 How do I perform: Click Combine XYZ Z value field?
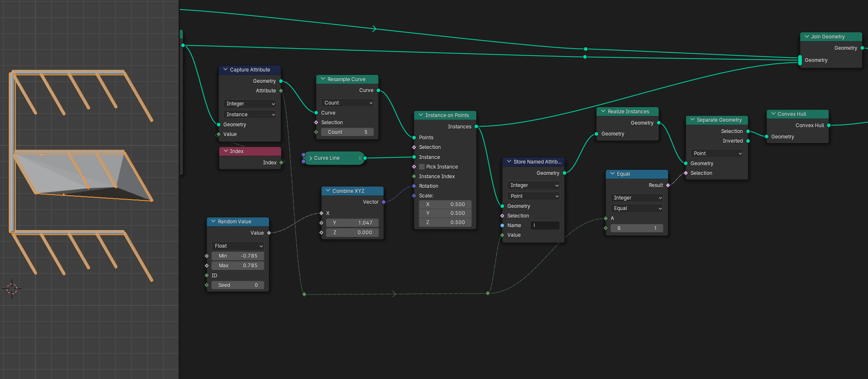click(x=352, y=233)
